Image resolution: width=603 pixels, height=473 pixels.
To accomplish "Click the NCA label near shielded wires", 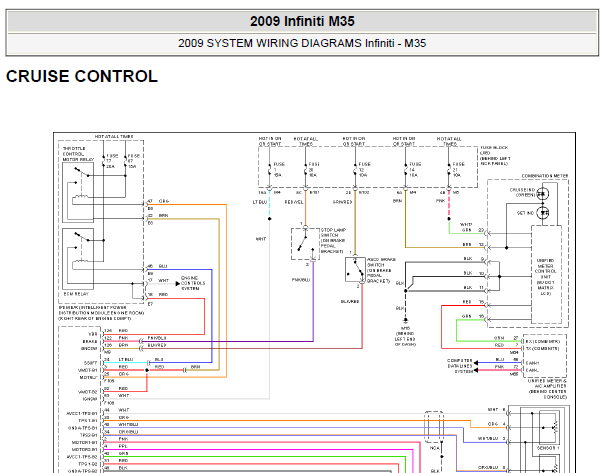I will 434,448.
